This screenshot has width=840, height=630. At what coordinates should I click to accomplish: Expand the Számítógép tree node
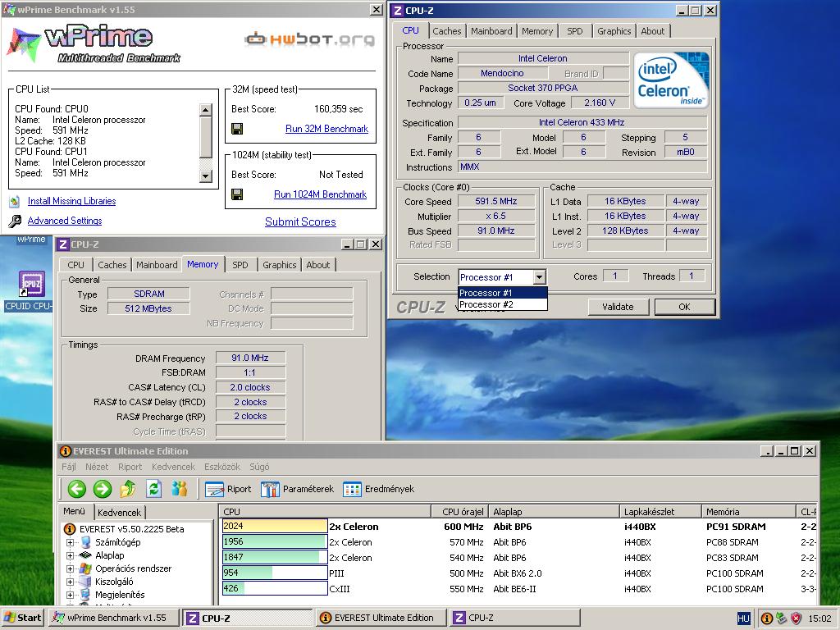[x=70, y=542]
